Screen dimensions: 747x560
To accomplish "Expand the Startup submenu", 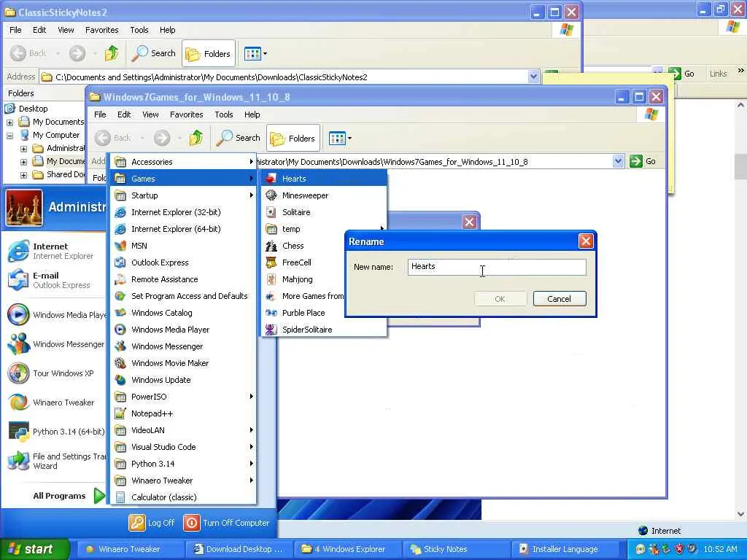I will tap(184, 195).
